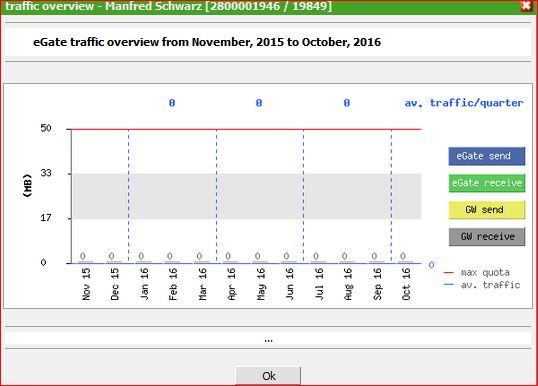Click the Jan 16 axis label
The image size is (538, 386).
144,284
